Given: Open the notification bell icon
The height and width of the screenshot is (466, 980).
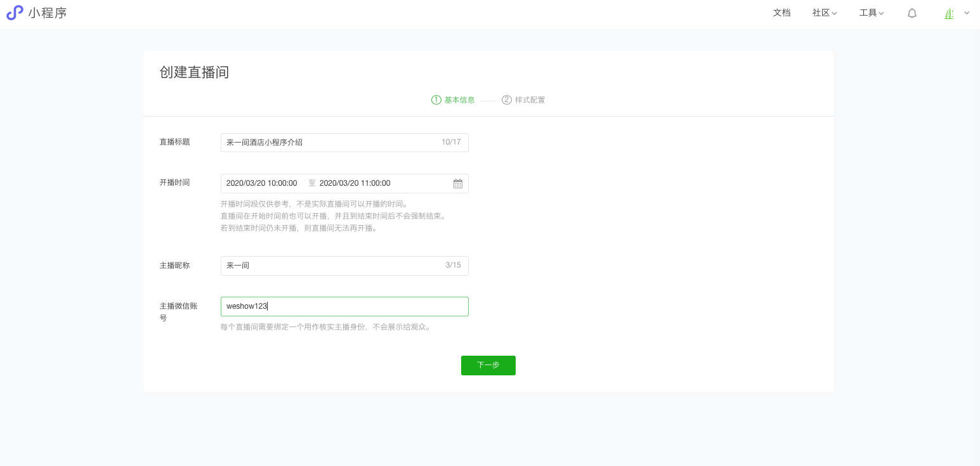Looking at the screenshot, I should [x=912, y=13].
